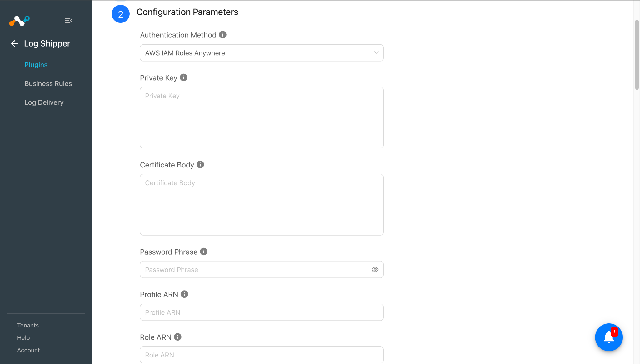Collapse the sidebar menu icon
640x364 pixels.
click(68, 21)
